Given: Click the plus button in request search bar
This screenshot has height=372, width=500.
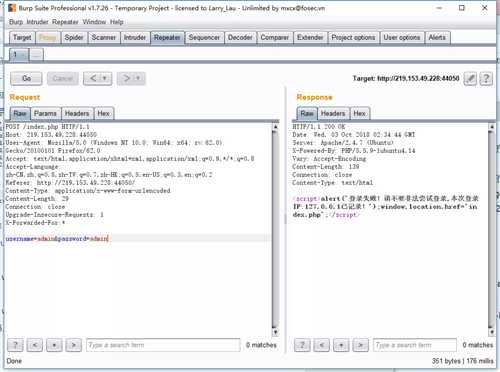Looking at the screenshot, I should pos(54,345).
